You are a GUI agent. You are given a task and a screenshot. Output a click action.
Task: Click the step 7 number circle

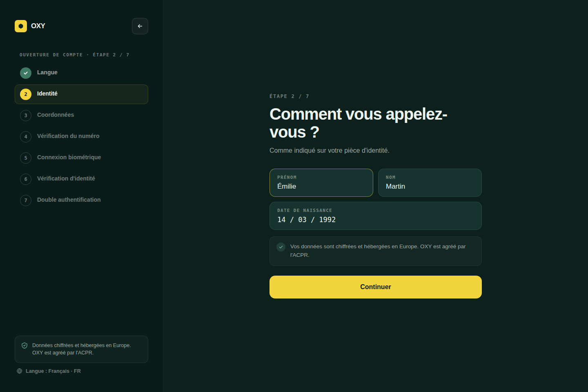(x=26, y=200)
